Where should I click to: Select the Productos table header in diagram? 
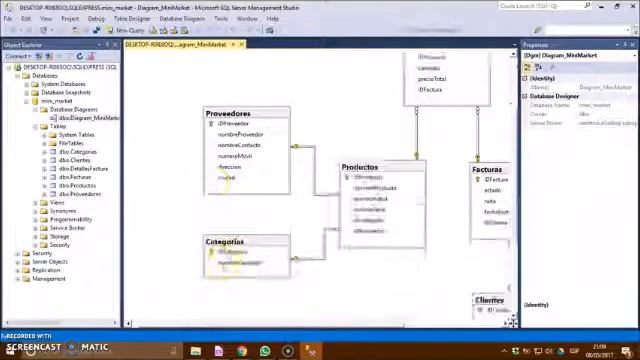(x=383, y=167)
